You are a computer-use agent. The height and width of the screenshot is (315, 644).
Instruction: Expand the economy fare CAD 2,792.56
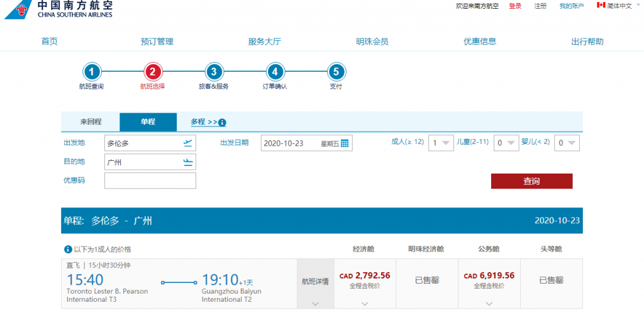point(365,284)
